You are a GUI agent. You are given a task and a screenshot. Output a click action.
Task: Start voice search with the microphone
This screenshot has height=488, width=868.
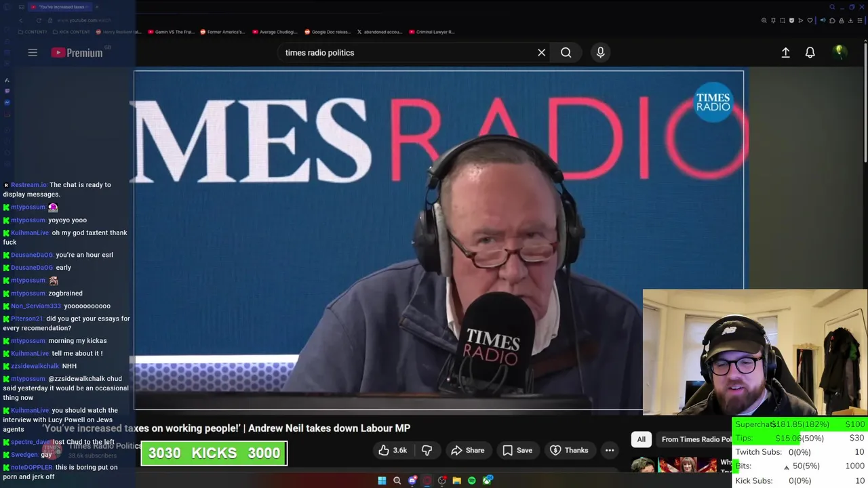[x=600, y=52]
